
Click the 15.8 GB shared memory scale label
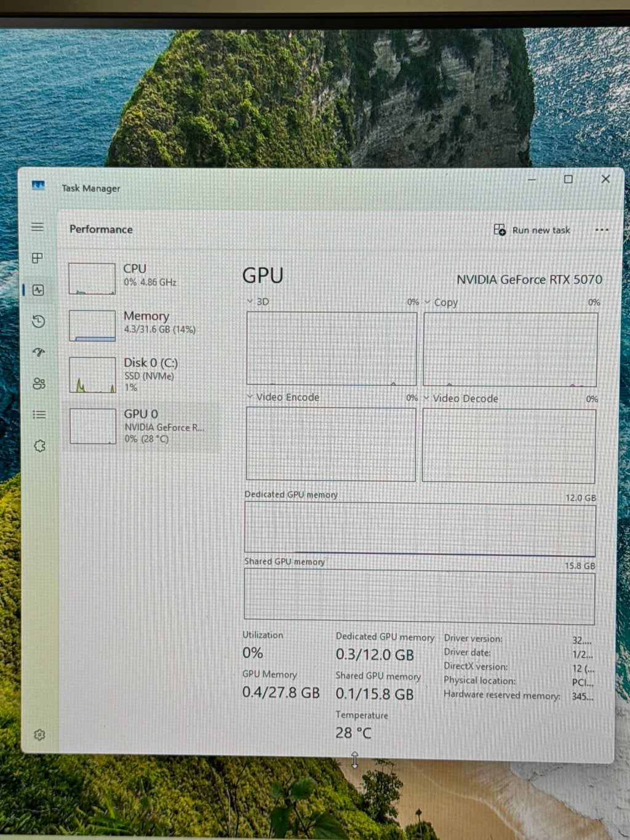[x=580, y=566]
